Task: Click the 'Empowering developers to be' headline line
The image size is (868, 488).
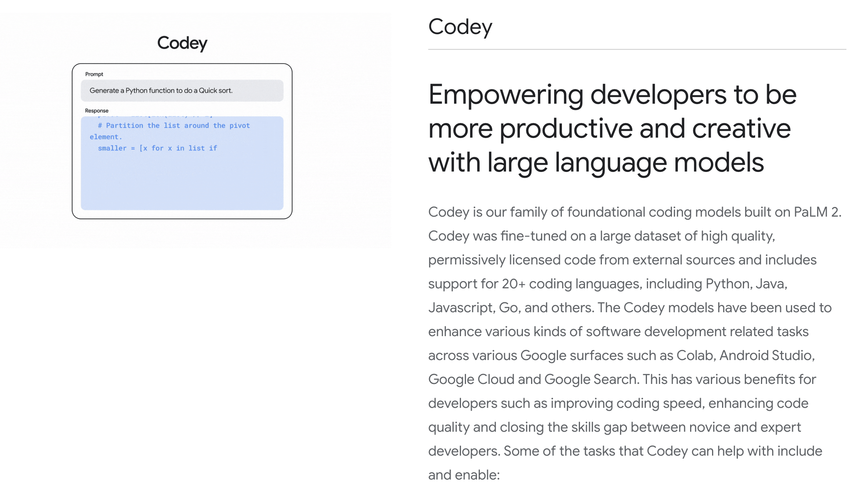Action: point(612,94)
